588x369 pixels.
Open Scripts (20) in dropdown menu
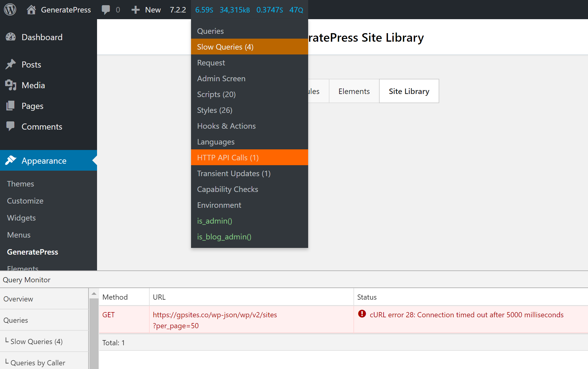pyautogui.click(x=249, y=94)
